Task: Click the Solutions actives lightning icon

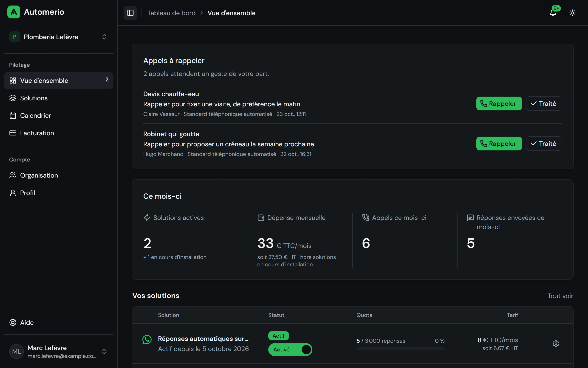Action: 147,218
